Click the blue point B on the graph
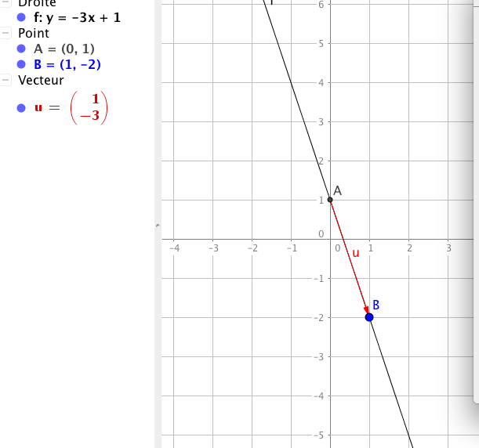479x448 pixels. tap(369, 316)
